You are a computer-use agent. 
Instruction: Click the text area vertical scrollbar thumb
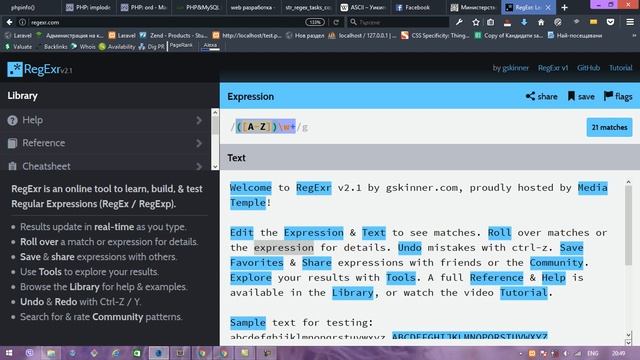tap(628, 224)
